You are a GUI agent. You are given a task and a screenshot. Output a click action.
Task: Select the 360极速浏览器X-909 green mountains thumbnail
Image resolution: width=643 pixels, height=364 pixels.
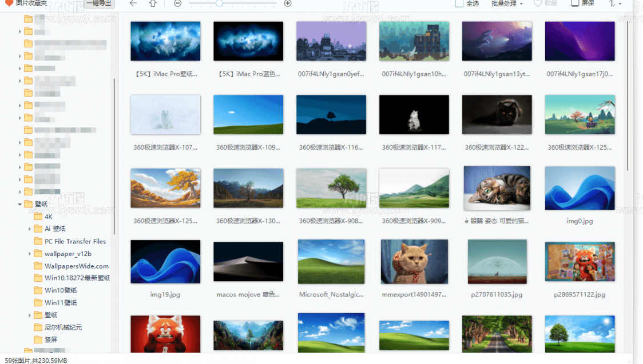pyautogui.click(x=414, y=188)
